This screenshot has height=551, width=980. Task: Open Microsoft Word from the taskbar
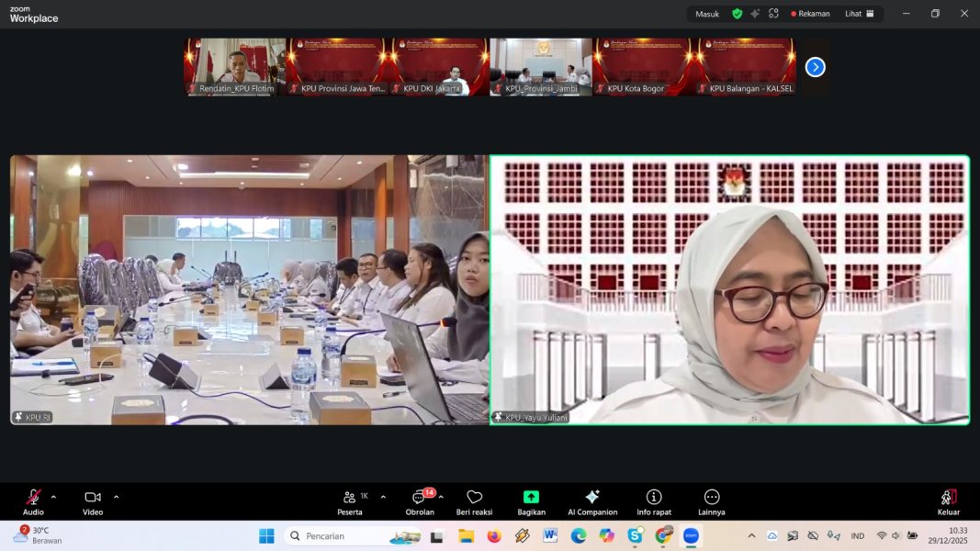pyautogui.click(x=550, y=535)
